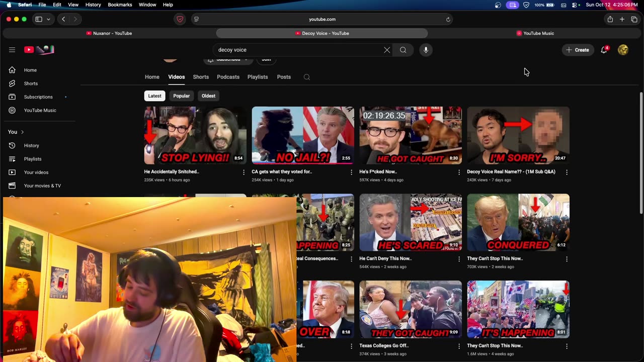Open more options for He's F*cked Now
644x362 pixels.
tap(459, 172)
